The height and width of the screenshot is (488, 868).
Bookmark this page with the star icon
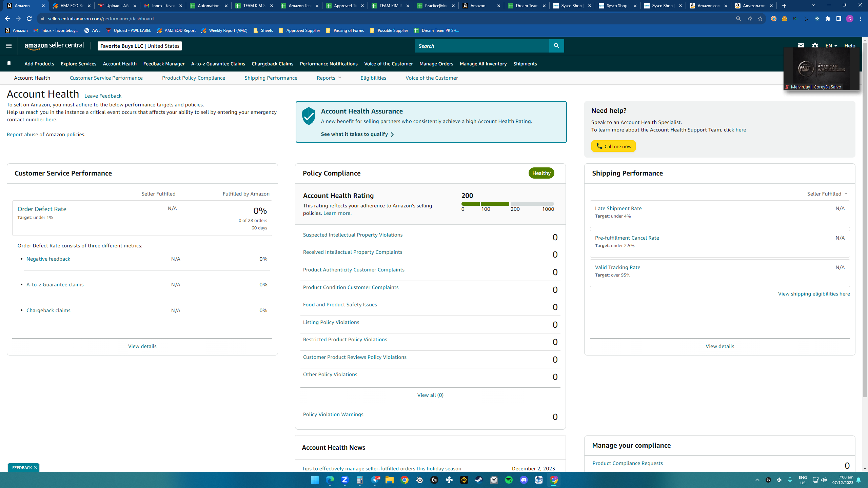[760, 19]
